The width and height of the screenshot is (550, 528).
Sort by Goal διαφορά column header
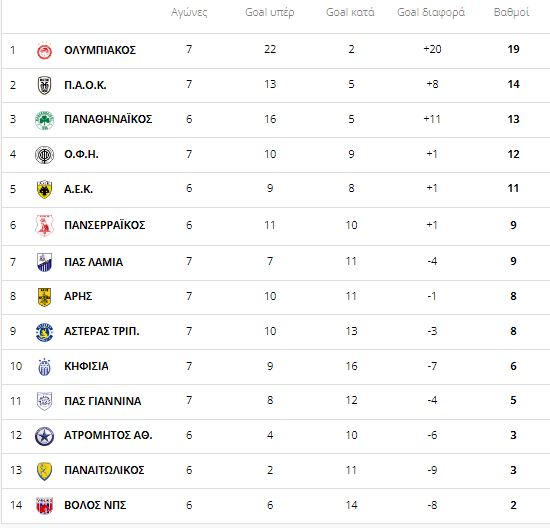pos(431,13)
